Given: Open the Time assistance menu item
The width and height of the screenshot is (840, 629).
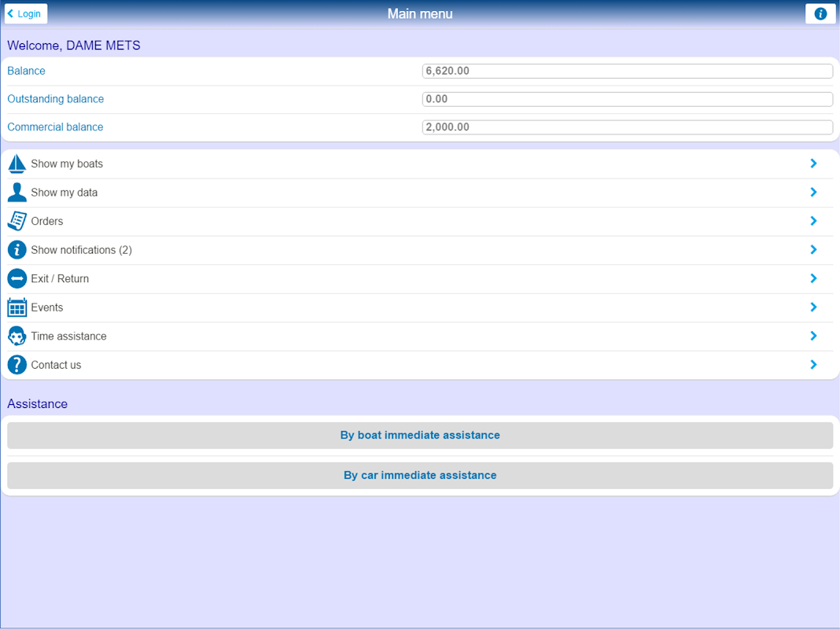Looking at the screenshot, I should [420, 337].
